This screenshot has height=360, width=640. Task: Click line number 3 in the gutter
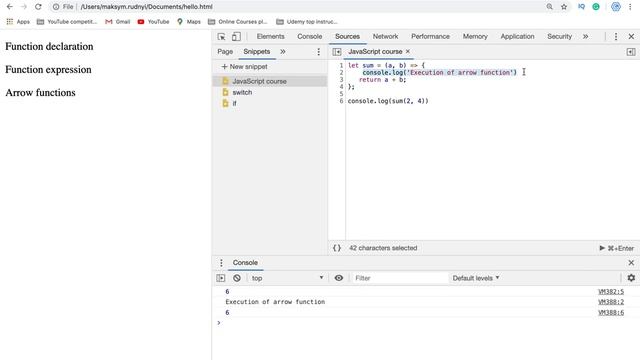coord(341,80)
